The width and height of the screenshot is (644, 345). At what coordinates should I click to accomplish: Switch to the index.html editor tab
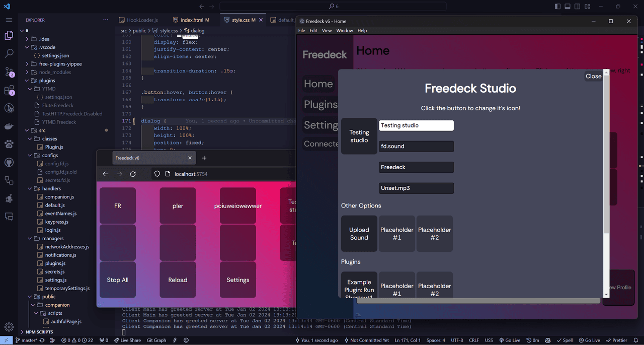point(191,20)
